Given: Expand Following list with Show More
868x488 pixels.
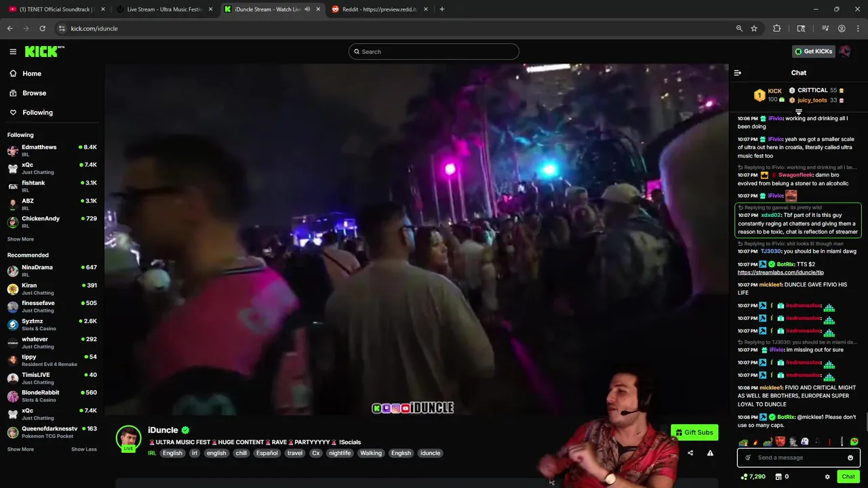Looking at the screenshot, I should (20, 239).
